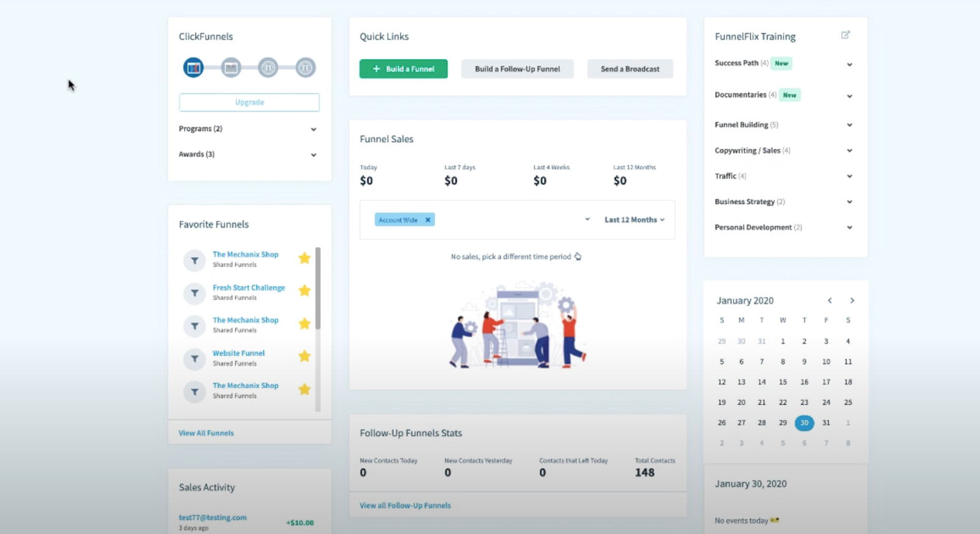Click the Last 7 days sales amount
The width and height of the screenshot is (980, 534).
[x=451, y=181]
